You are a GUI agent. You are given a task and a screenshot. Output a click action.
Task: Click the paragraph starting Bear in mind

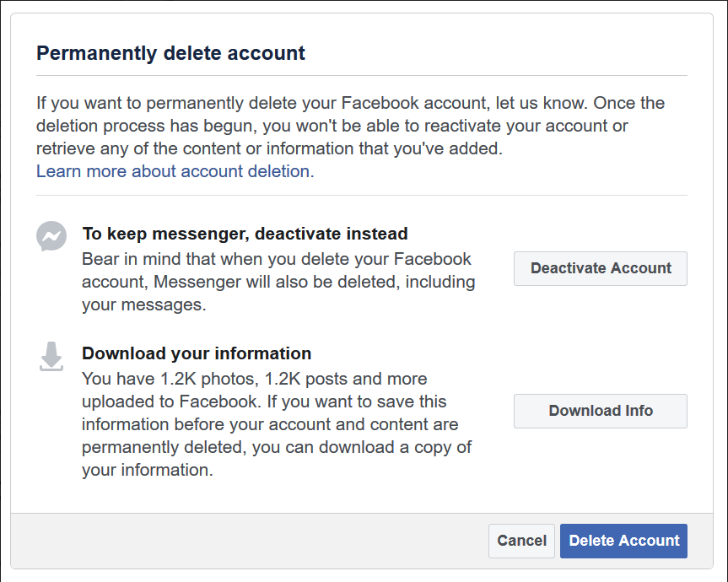point(278,282)
